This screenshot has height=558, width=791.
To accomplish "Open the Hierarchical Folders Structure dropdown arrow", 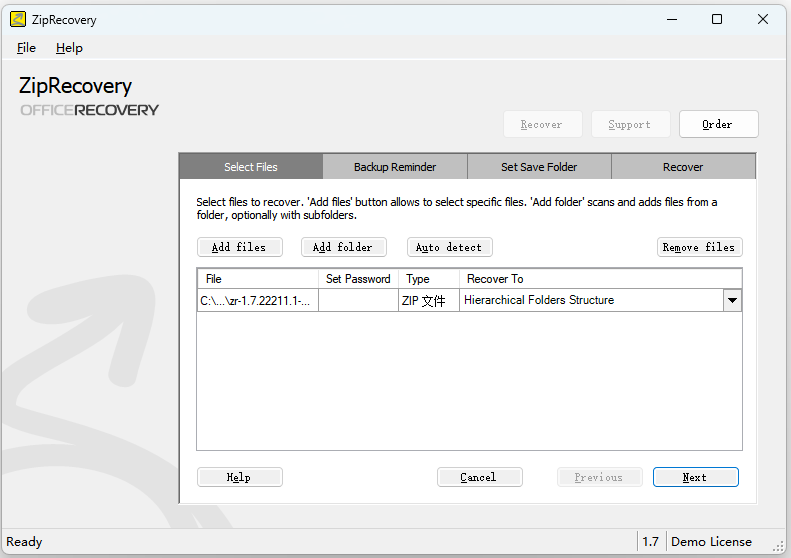I will pos(732,301).
